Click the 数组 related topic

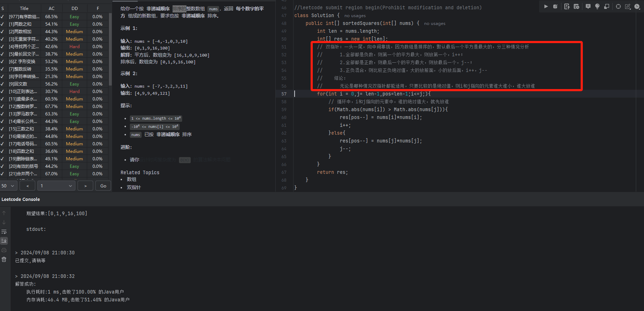(x=132, y=179)
